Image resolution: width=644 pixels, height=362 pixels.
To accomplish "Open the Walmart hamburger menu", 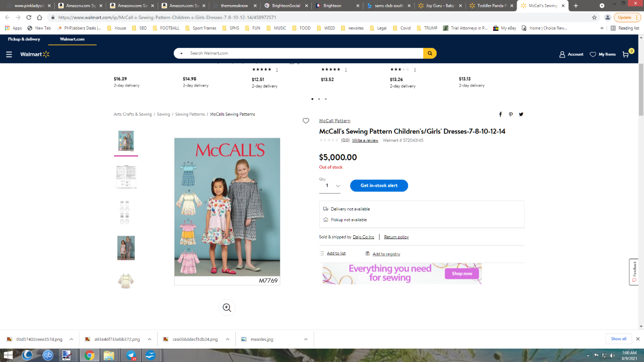I will [9, 54].
